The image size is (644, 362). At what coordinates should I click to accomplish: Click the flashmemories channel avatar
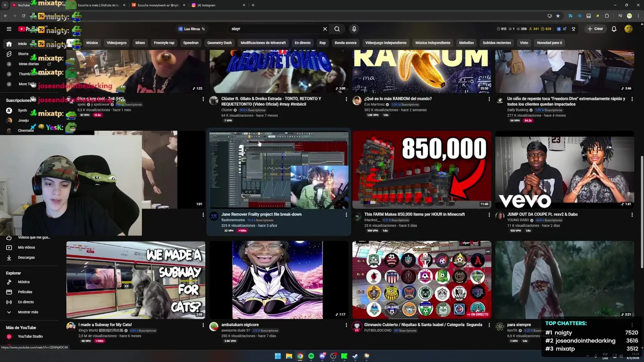click(214, 216)
